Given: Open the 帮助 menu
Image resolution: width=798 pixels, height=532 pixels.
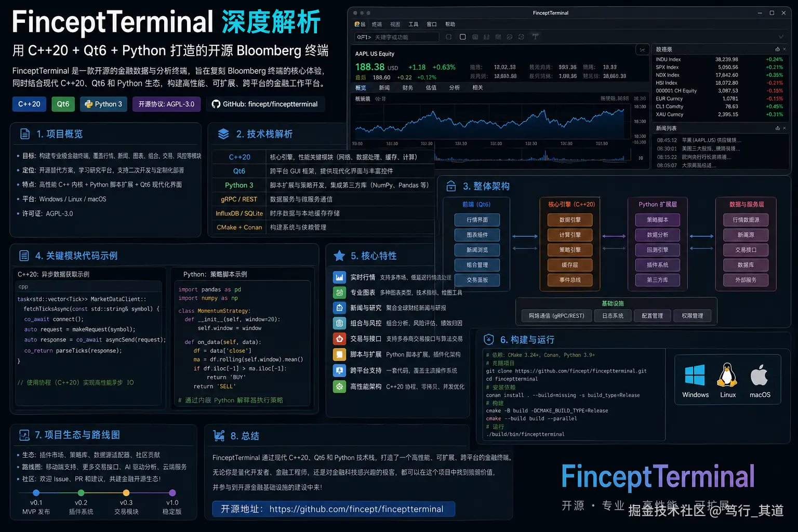Looking at the screenshot, I should pos(450,24).
